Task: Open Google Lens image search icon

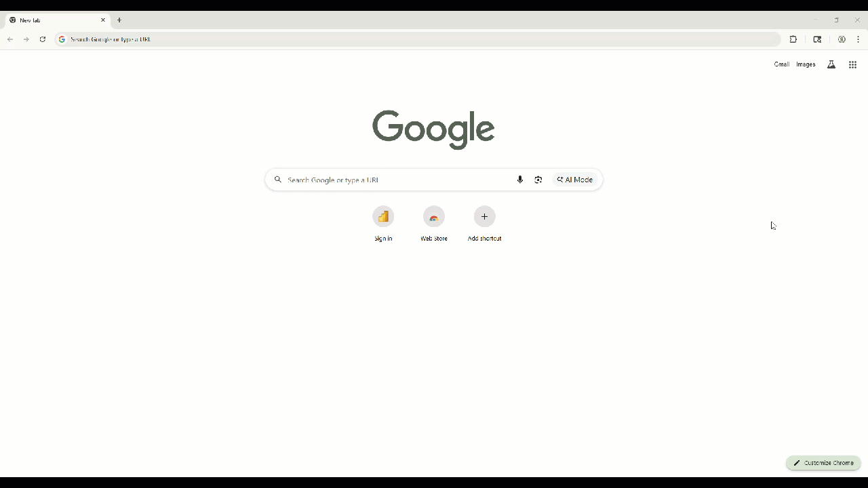Action: click(538, 180)
